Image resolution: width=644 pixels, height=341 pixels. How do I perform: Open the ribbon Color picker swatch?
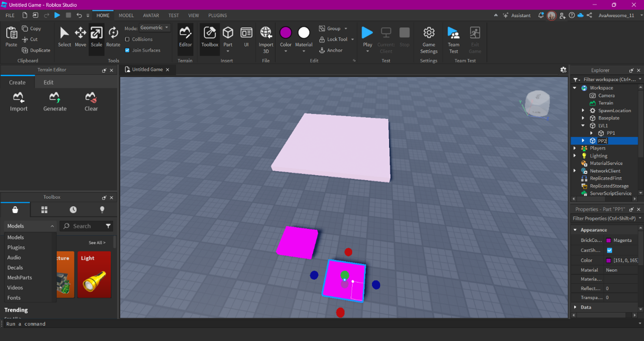285,32
